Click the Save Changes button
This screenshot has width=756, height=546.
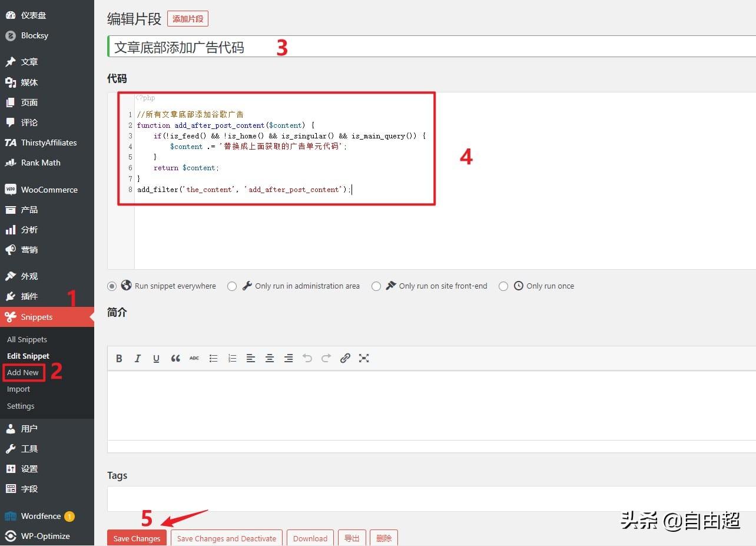tap(137, 538)
